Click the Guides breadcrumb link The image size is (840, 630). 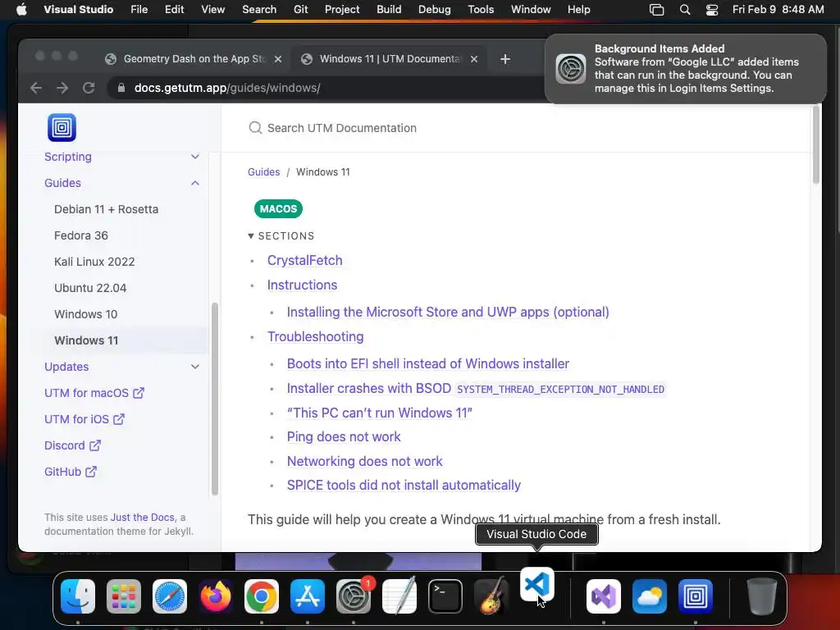[263, 172]
